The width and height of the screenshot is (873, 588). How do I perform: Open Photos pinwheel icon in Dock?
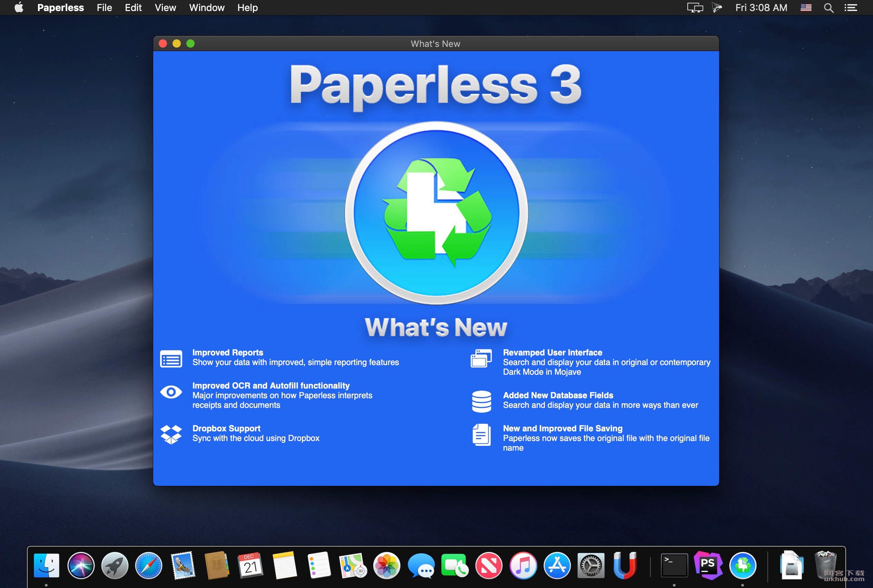(x=386, y=565)
